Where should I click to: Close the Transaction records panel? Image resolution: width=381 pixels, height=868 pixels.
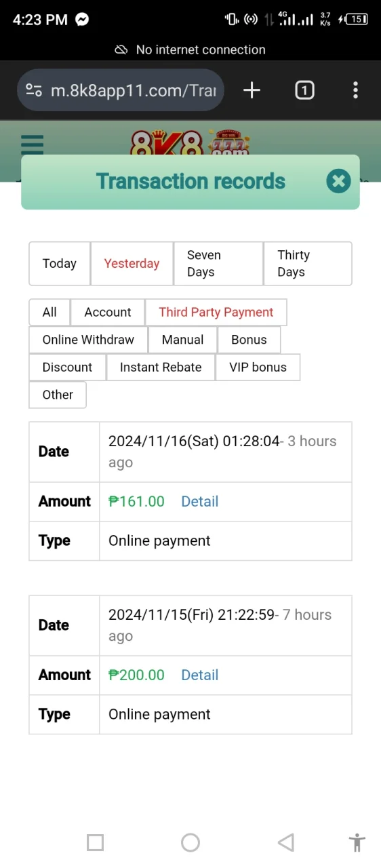click(x=338, y=181)
